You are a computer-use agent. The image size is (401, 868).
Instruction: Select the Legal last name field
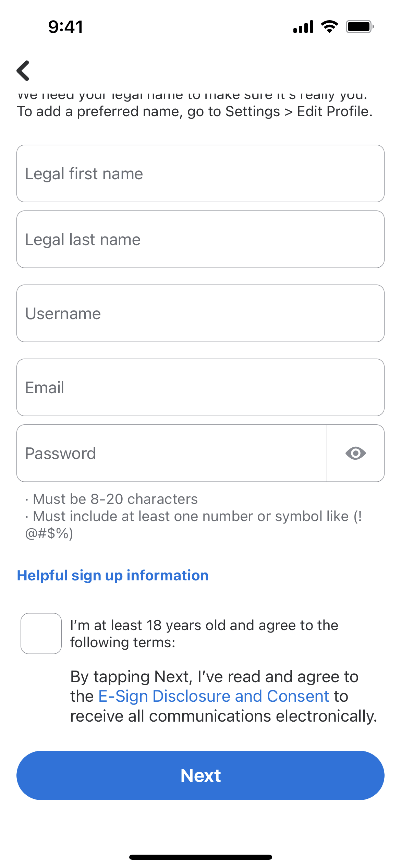(x=200, y=239)
